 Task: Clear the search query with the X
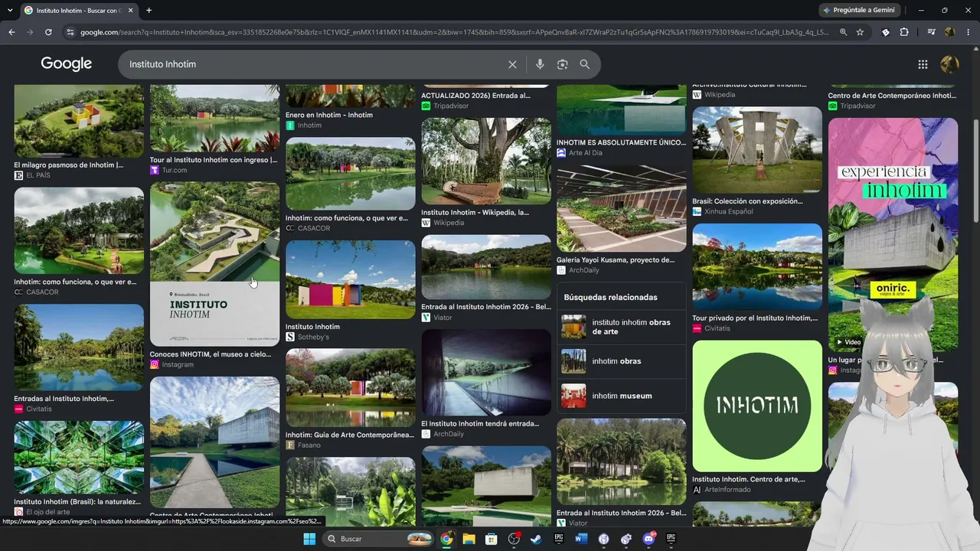pyautogui.click(x=512, y=64)
